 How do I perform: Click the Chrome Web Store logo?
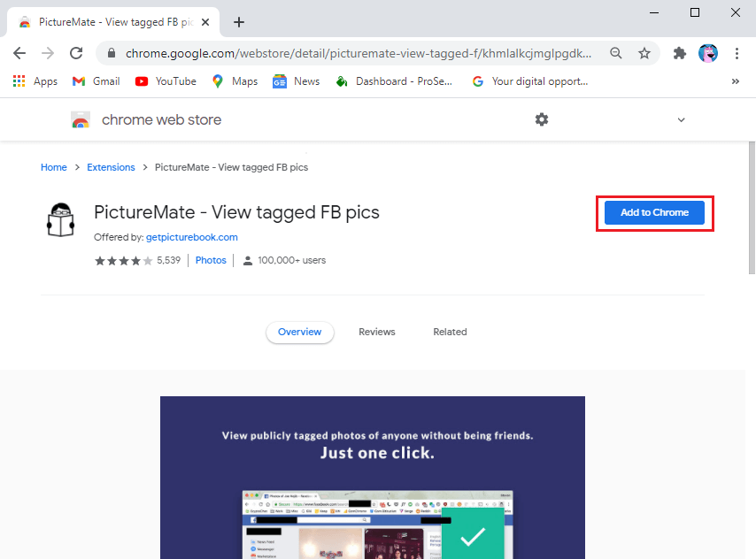pyautogui.click(x=81, y=119)
